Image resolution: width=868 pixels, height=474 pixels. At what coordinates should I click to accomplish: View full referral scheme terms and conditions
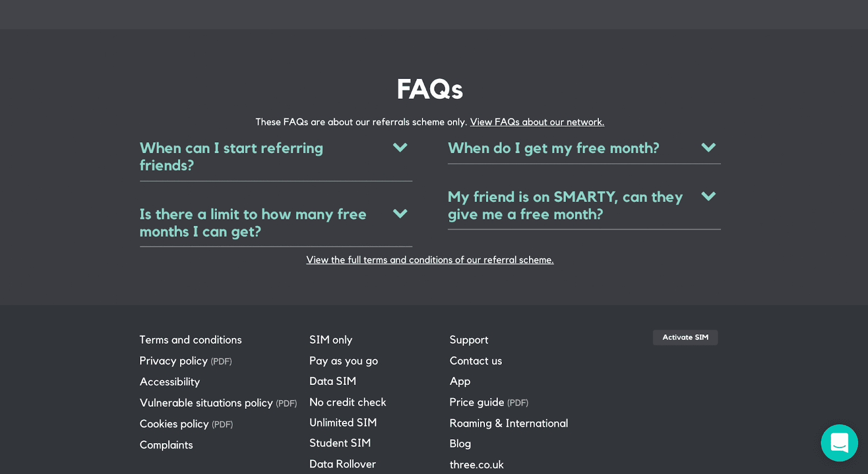click(430, 260)
